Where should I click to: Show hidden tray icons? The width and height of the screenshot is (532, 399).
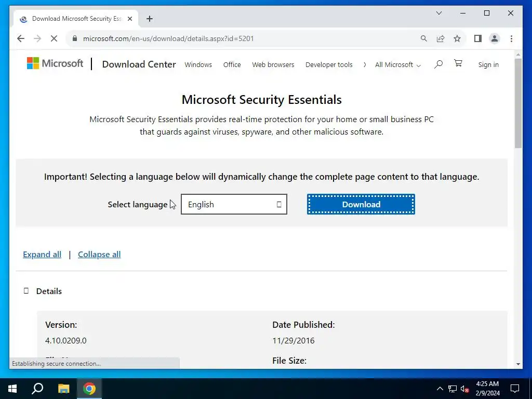tap(440, 389)
